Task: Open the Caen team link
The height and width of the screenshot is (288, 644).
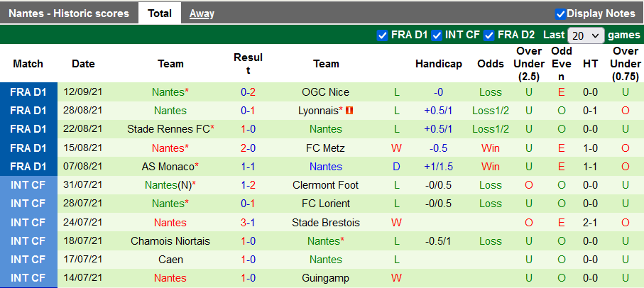Action: point(170,260)
